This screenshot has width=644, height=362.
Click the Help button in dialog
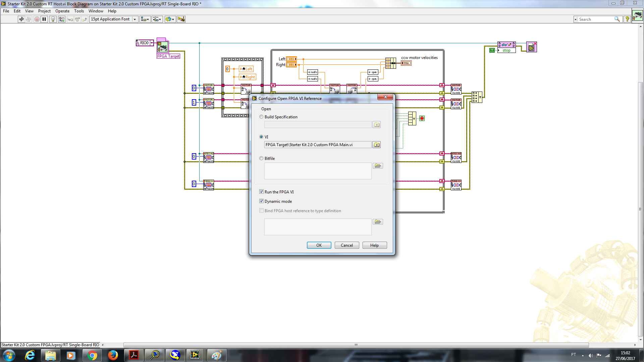(x=374, y=245)
